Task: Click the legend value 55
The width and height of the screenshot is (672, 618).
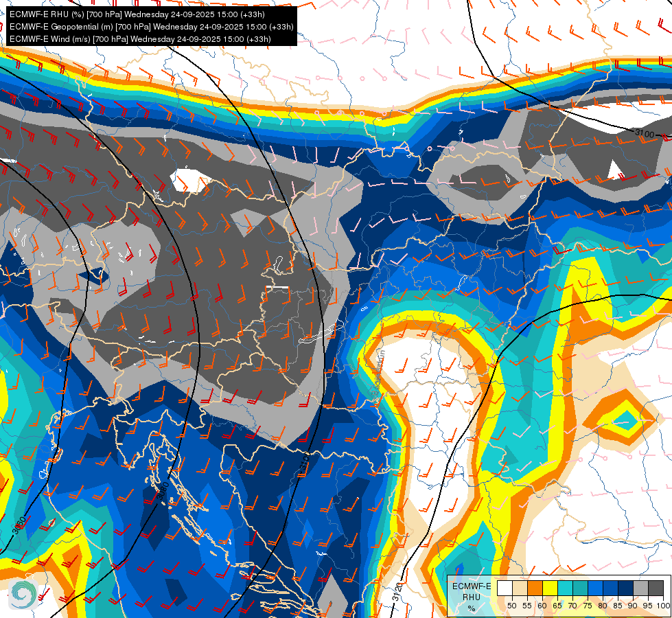Action: pyautogui.click(x=526, y=606)
